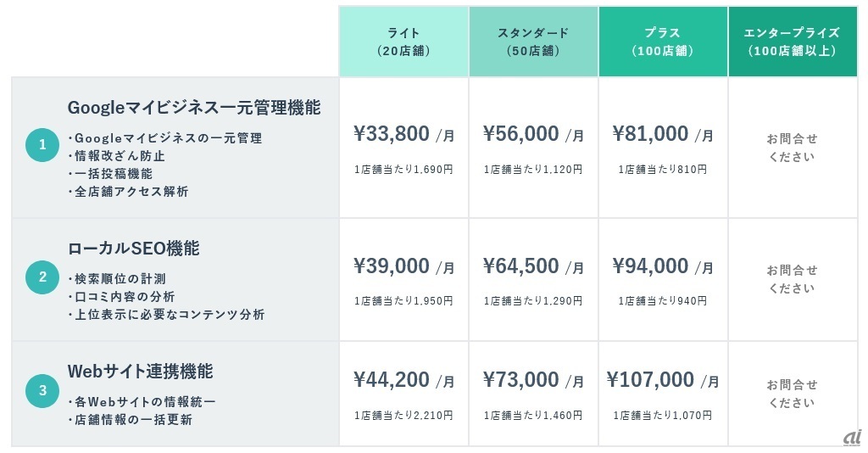Click the ¥39,000 /月 price
This screenshot has width=868, height=453.
tap(403, 266)
